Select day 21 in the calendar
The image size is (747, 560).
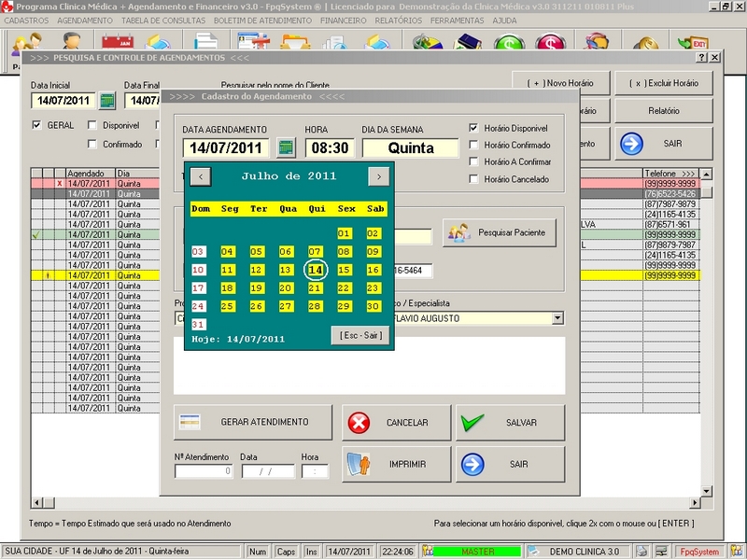(x=315, y=288)
